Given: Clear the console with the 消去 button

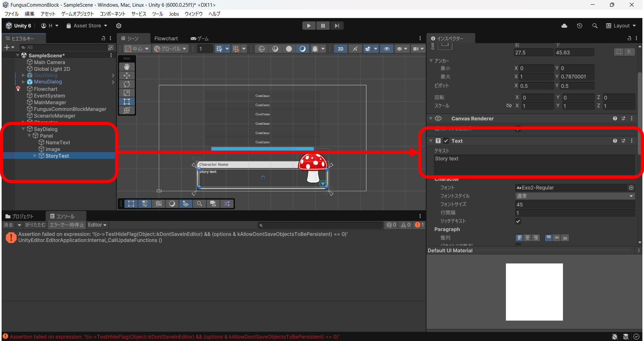Looking at the screenshot, I should click(x=8, y=225).
